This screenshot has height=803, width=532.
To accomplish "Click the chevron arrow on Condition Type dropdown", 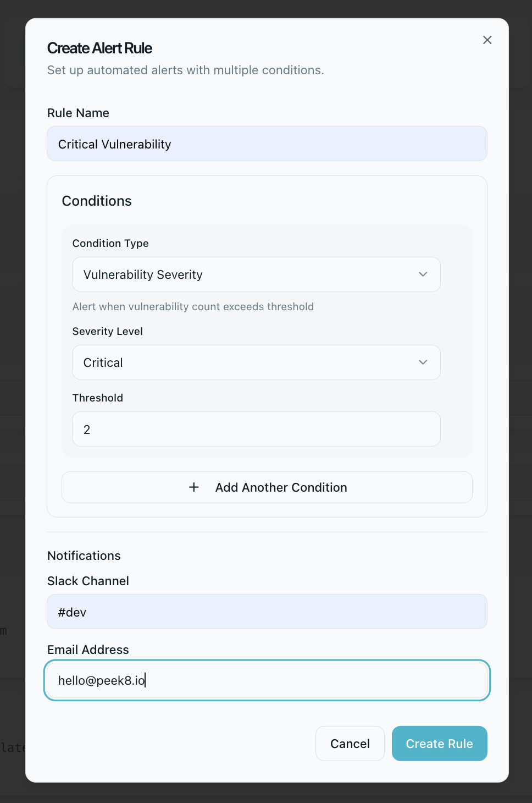I will tap(423, 274).
